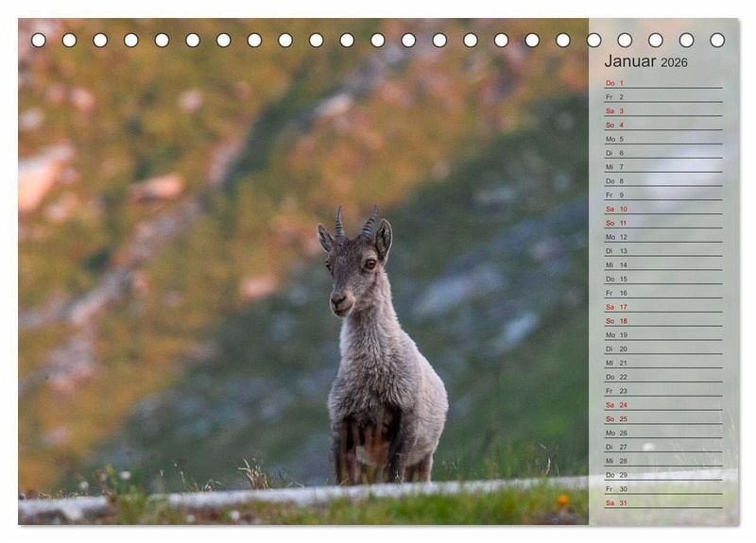Image resolution: width=756 pixels, height=543 pixels.
Task: Select Thursday, January 1 in the calendar
Action: (615, 83)
